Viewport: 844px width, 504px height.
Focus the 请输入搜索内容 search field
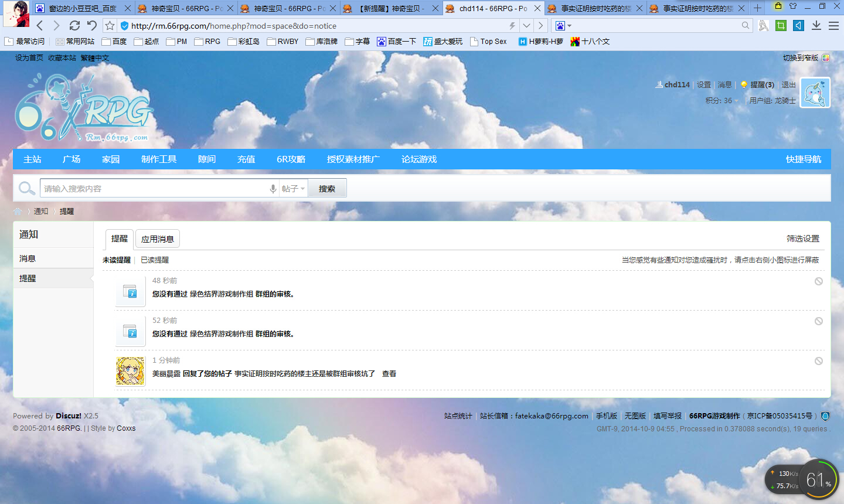[x=155, y=189]
